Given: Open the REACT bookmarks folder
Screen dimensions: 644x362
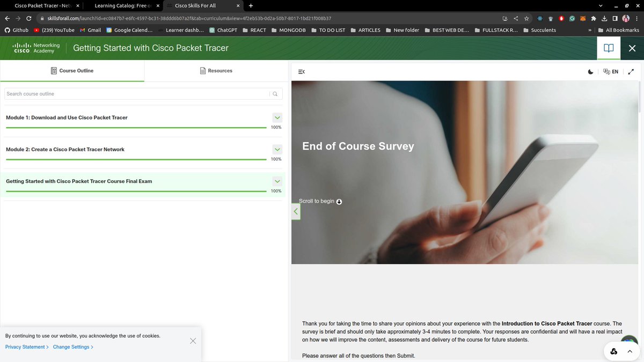Looking at the screenshot, I should coord(254,30).
